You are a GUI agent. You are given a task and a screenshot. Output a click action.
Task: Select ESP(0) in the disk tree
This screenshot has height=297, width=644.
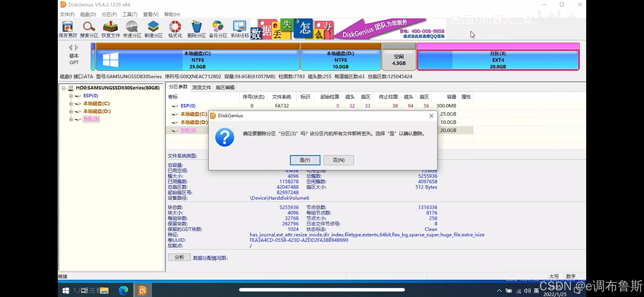click(91, 96)
